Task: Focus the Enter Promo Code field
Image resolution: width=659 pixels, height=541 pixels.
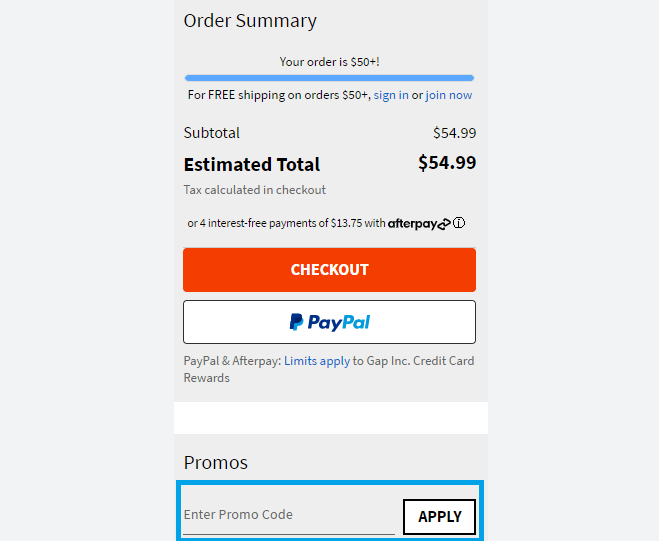Action: pyautogui.click(x=288, y=515)
